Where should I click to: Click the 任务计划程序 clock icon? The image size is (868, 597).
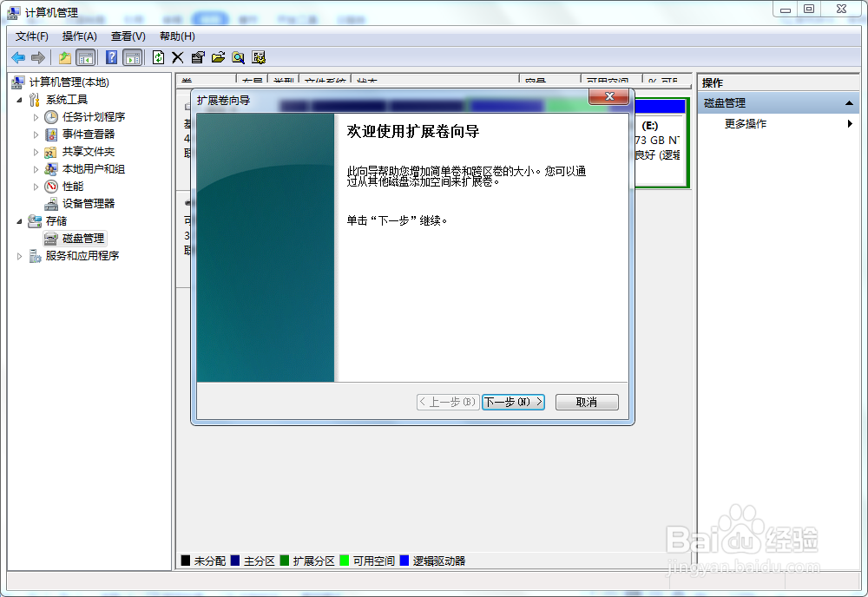(x=51, y=117)
